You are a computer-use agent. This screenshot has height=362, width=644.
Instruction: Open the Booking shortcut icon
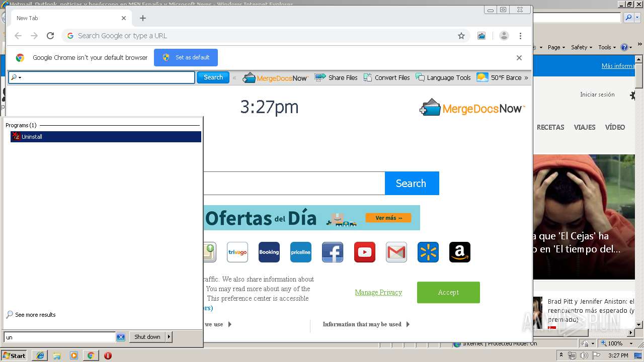269,252
